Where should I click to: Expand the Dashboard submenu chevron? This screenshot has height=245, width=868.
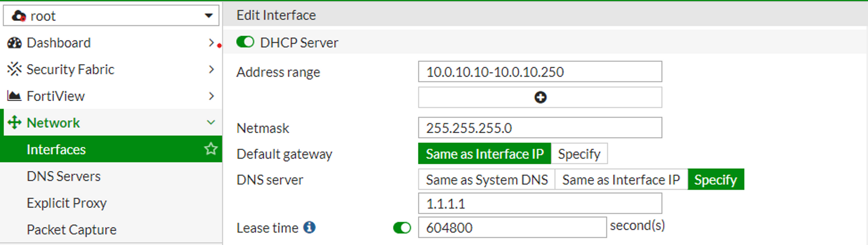[x=211, y=42]
